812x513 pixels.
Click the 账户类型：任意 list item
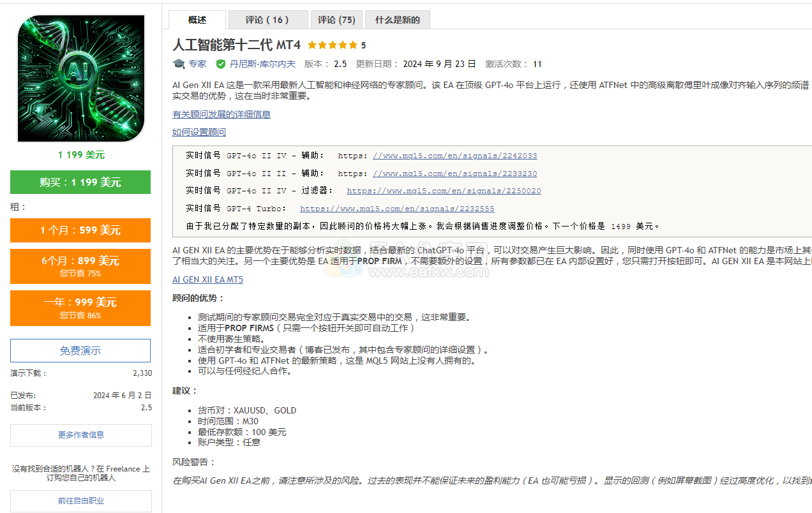pyautogui.click(x=229, y=442)
